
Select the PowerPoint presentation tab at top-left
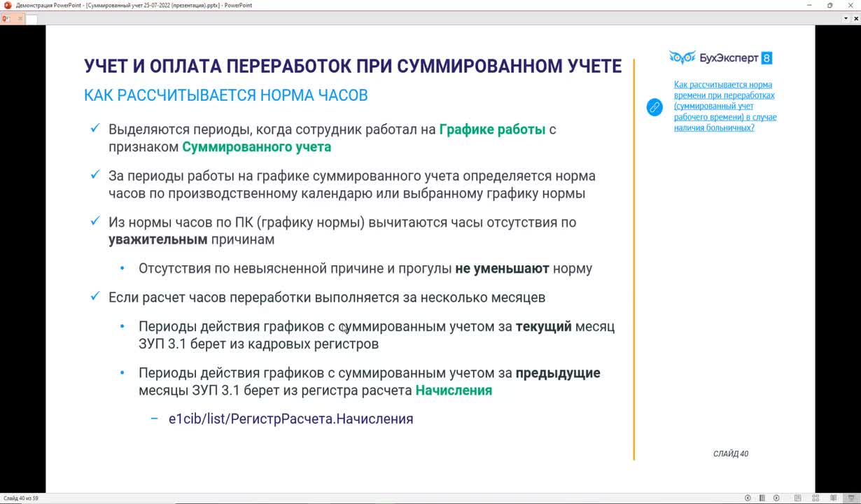click(x=6, y=20)
